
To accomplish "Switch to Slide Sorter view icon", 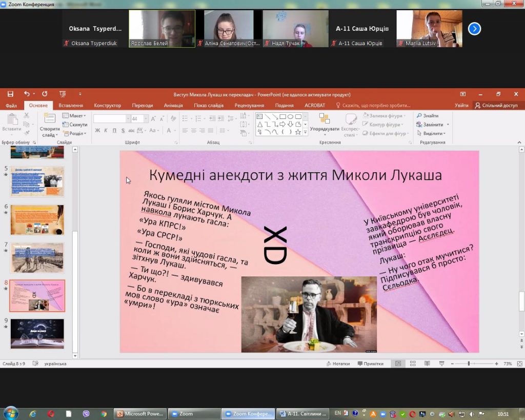I will point(412,364).
